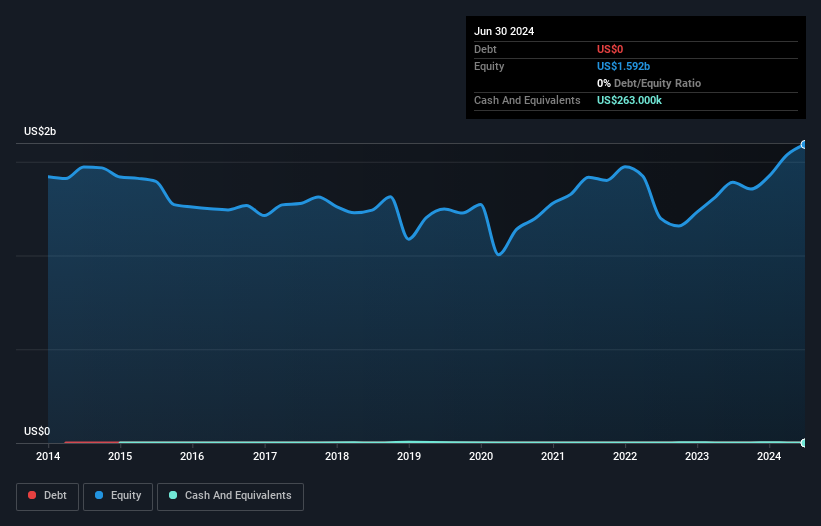Select the 2017 x-axis label
This screenshot has width=821, height=526.
coord(265,456)
